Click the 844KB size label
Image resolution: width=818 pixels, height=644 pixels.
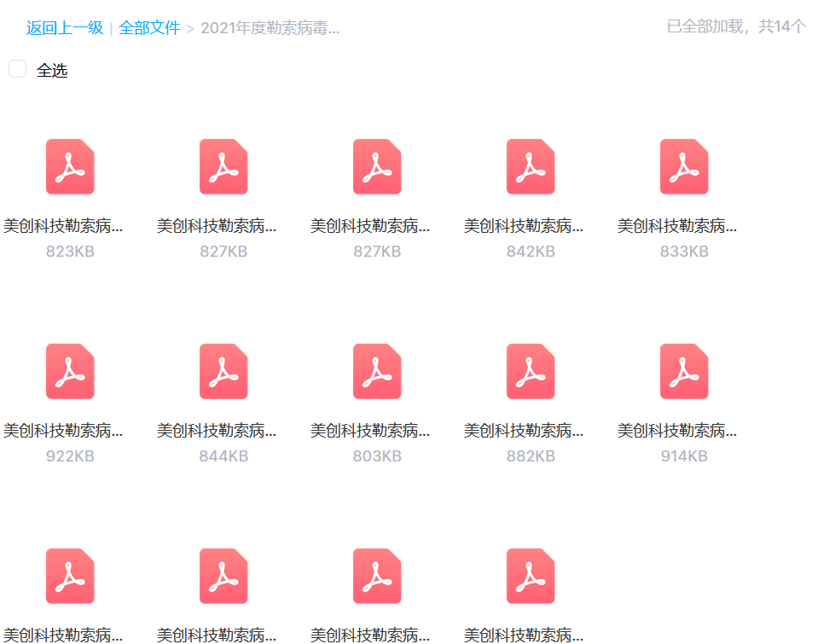223,456
